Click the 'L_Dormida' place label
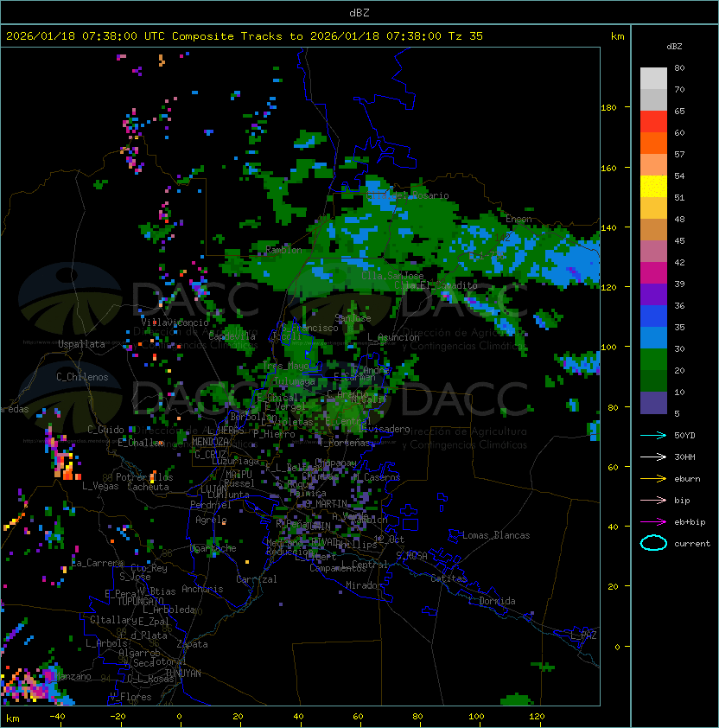The height and width of the screenshot is (728, 719). (x=492, y=601)
